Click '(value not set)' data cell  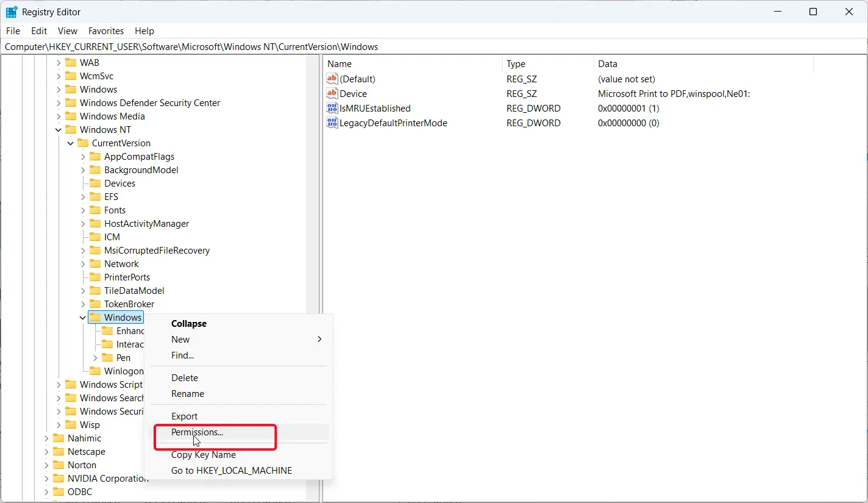coord(626,79)
